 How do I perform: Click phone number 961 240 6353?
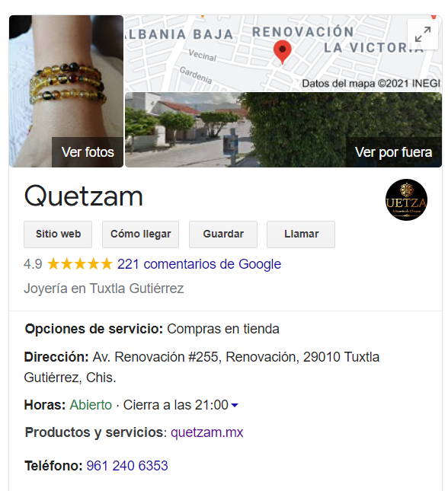[127, 466]
